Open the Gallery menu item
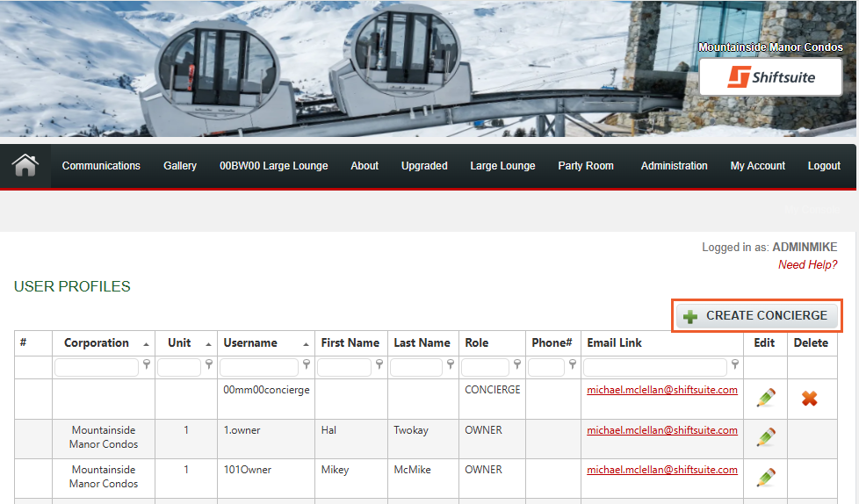Screen dimensions: 859x504 pyautogui.click(x=180, y=165)
